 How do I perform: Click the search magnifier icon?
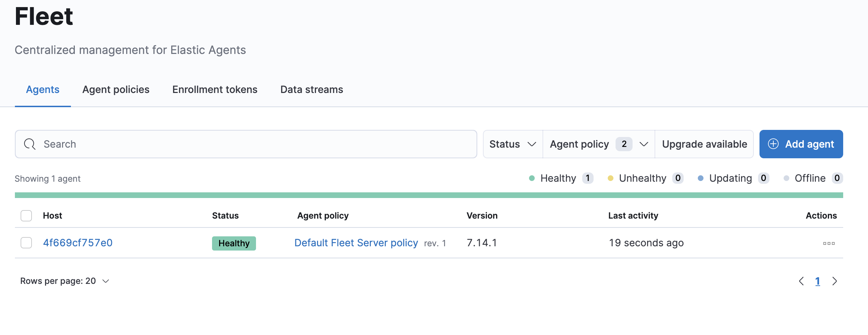coord(30,144)
